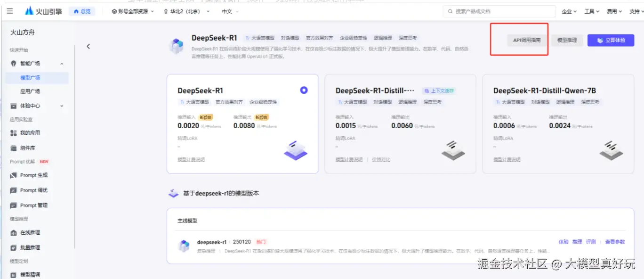Click Prompt 管理 icon
Image resolution: width=644 pixels, height=279 pixels.
tap(13, 205)
